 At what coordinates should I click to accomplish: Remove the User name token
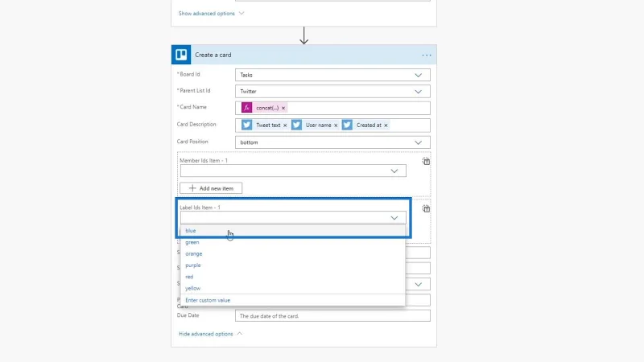pos(336,125)
